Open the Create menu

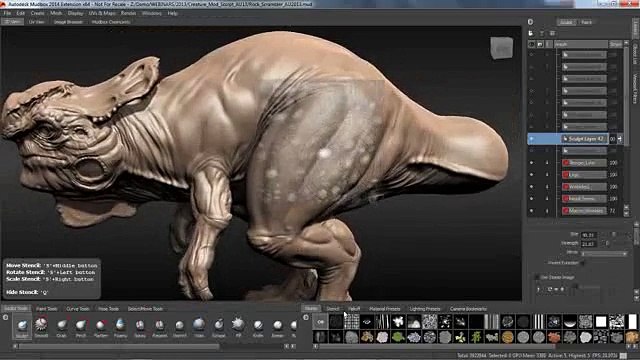tap(38, 13)
